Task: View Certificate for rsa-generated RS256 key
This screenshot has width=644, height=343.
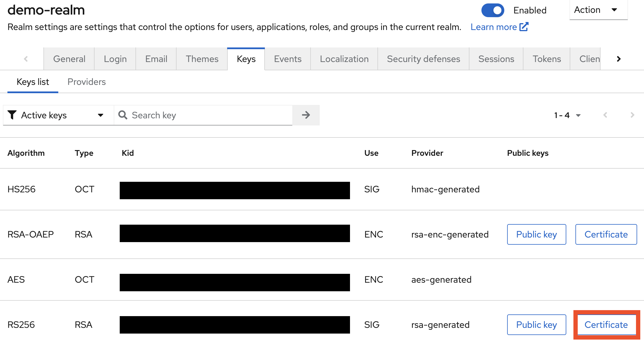Action: (606, 325)
